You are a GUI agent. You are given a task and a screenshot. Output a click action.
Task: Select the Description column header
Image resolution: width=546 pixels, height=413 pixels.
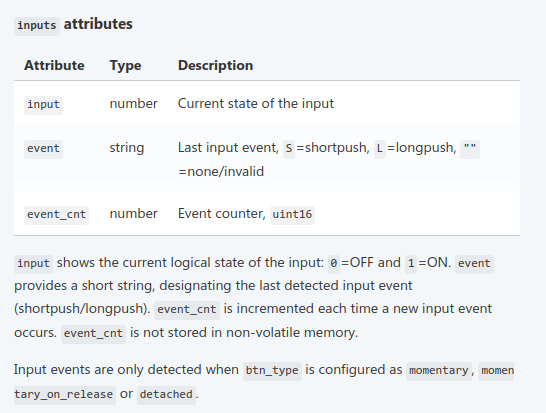pyautogui.click(x=216, y=65)
